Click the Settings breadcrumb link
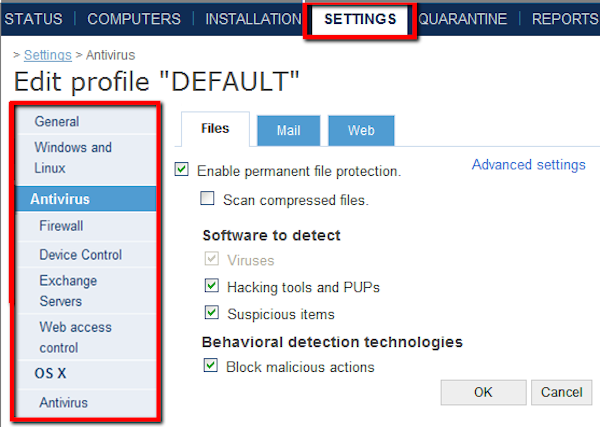Image resolution: width=600 pixels, height=427 pixels. (48, 55)
